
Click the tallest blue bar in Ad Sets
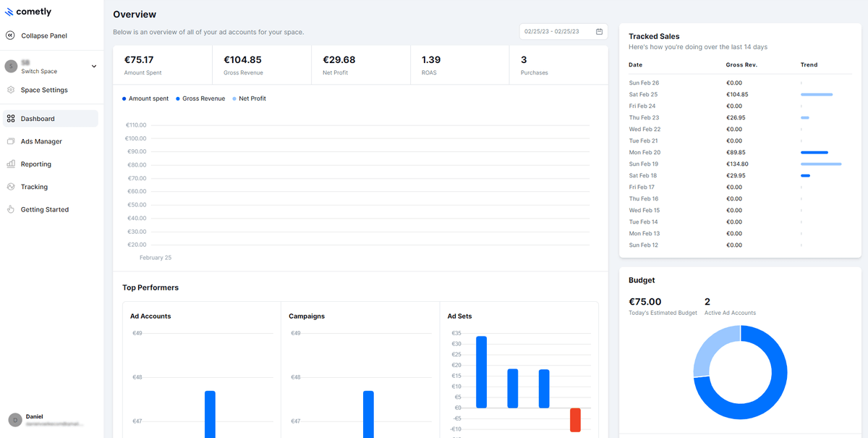click(x=481, y=372)
